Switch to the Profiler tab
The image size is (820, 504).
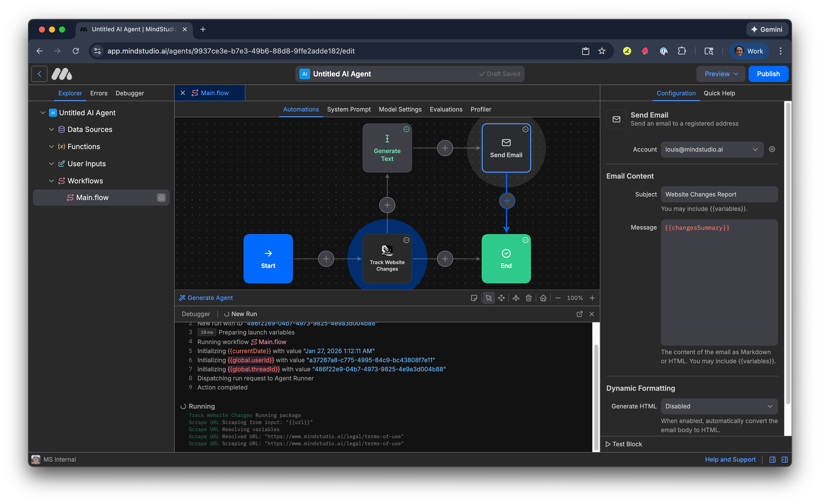(481, 109)
